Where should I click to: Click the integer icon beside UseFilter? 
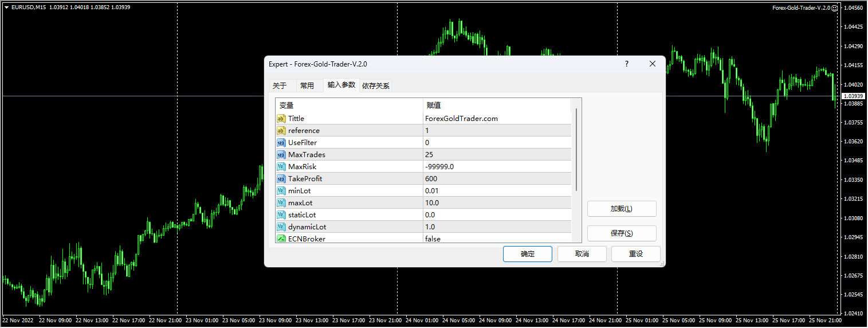[281, 143]
